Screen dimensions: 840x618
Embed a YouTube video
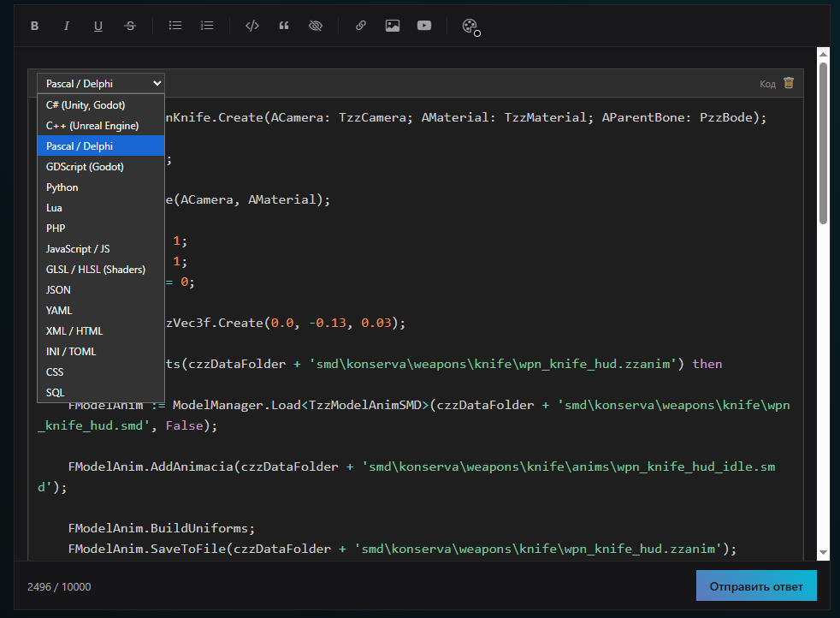(424, 26)
